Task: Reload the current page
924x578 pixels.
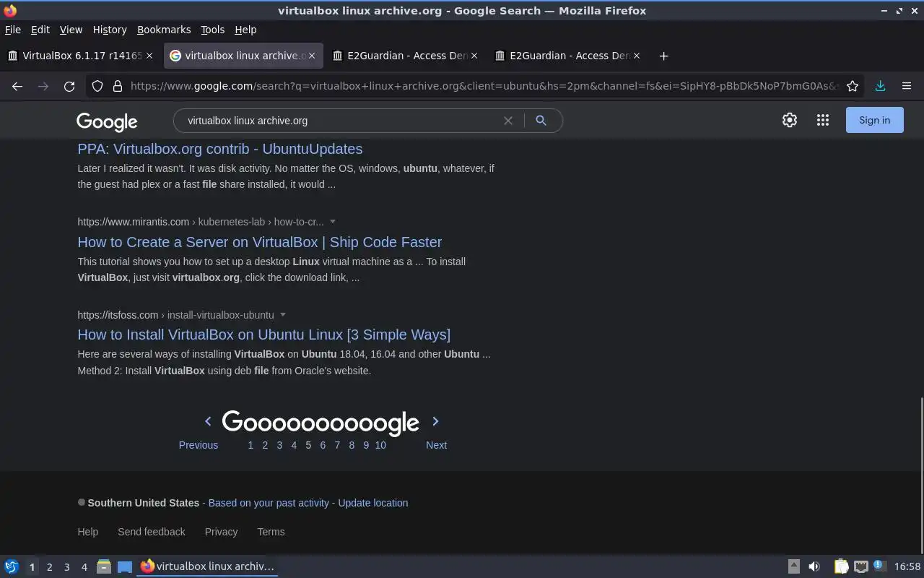Action: click(69, 86)
